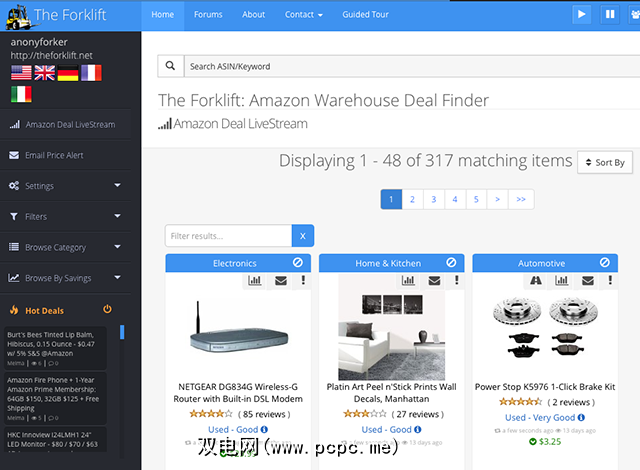Select the Italy flag
640x470 pixels.
click(21, 94)
